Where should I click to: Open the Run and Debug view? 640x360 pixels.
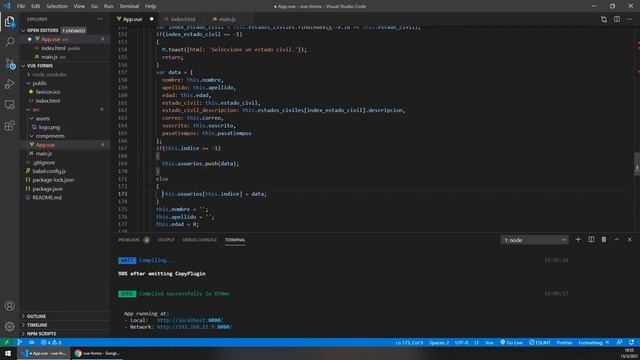[x=9, y=84]
